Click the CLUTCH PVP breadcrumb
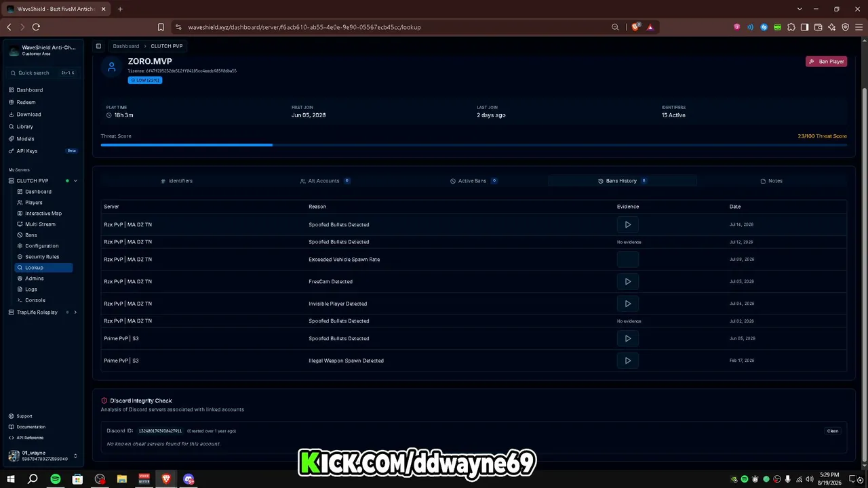 (167, 46)
